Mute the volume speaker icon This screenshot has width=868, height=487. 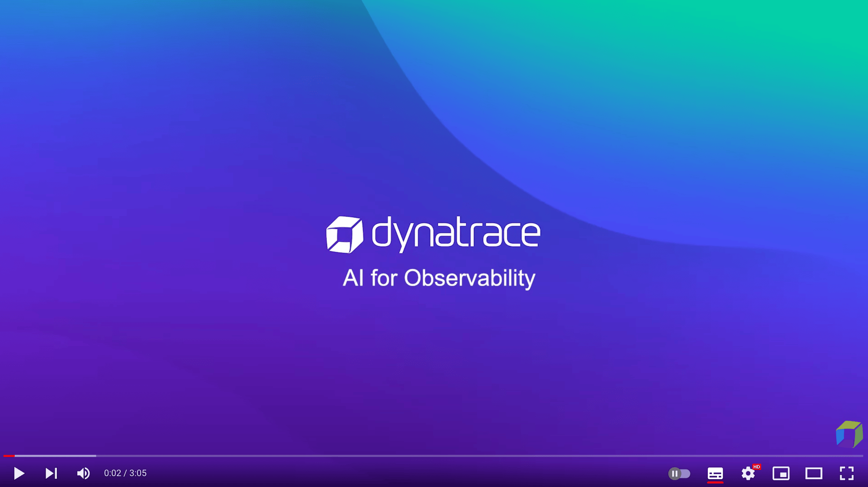pyautogui.click(x=83, y=473)
